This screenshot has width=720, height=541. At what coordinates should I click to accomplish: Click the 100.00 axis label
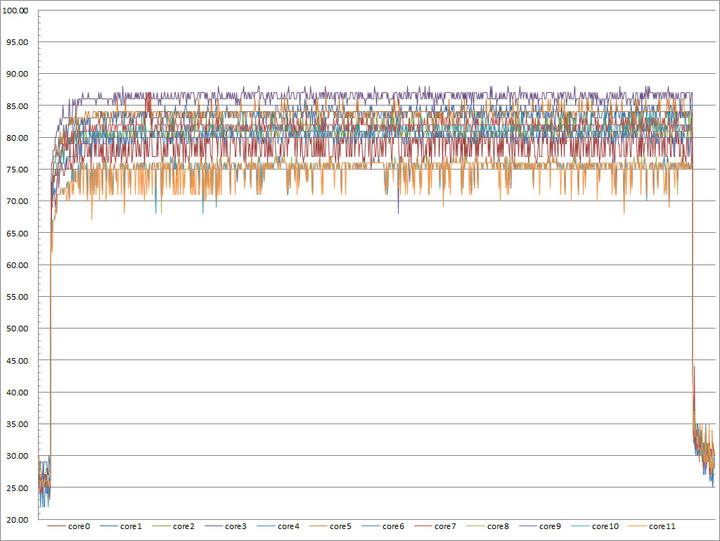15,11
